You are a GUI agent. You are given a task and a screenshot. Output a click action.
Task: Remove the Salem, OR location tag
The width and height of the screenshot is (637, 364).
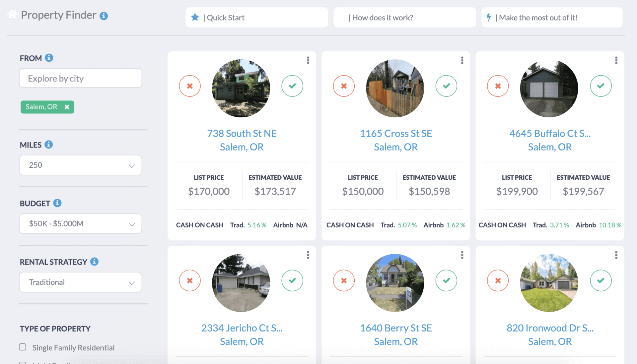(67, 107)
